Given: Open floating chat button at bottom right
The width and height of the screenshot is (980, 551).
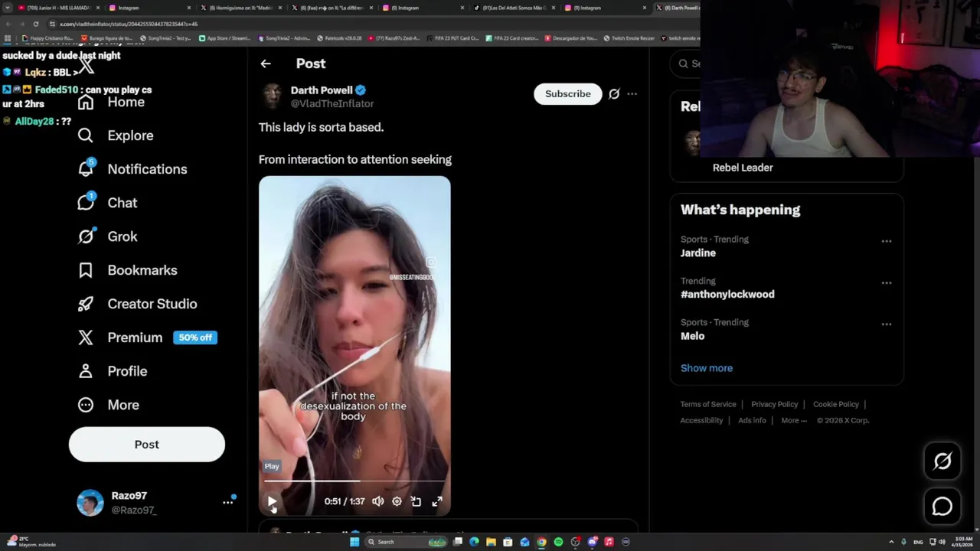Looking at the screenshot, I should tap(942, 507).
